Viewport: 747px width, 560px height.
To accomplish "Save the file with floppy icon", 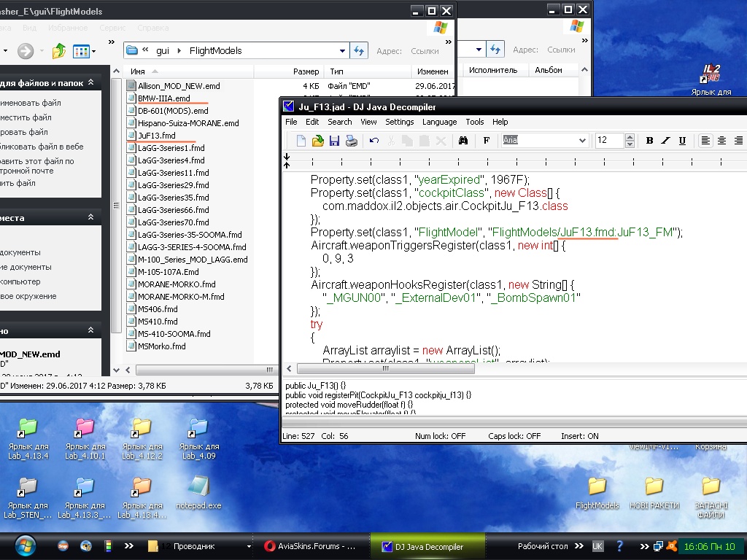I will pyautogui.click(x=334, y=141).
